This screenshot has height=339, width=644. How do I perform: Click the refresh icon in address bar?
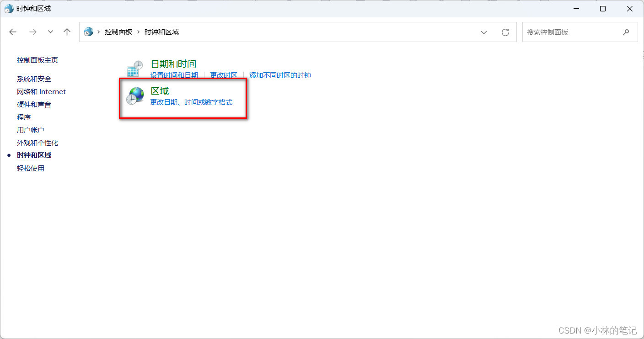point(505,32)
